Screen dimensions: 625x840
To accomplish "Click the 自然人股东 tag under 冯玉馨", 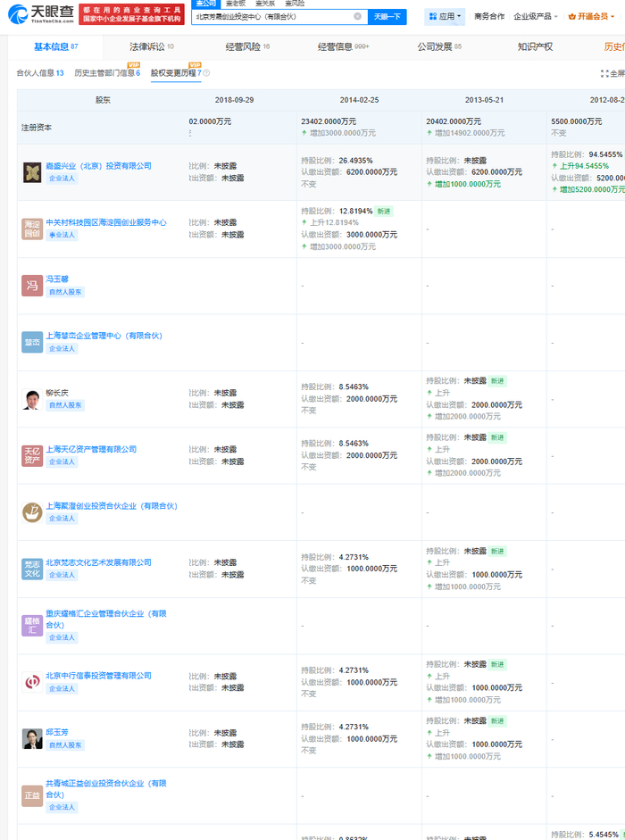I will tap(65, 292).
